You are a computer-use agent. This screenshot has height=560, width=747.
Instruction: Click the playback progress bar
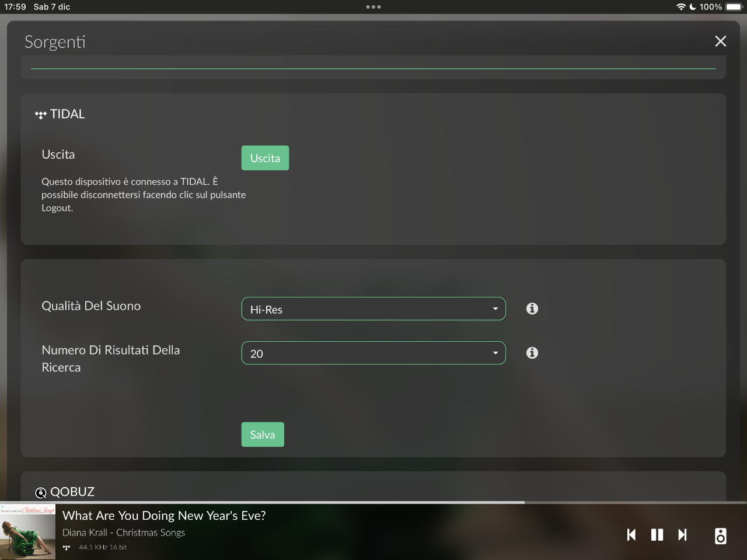pos(373,502)
